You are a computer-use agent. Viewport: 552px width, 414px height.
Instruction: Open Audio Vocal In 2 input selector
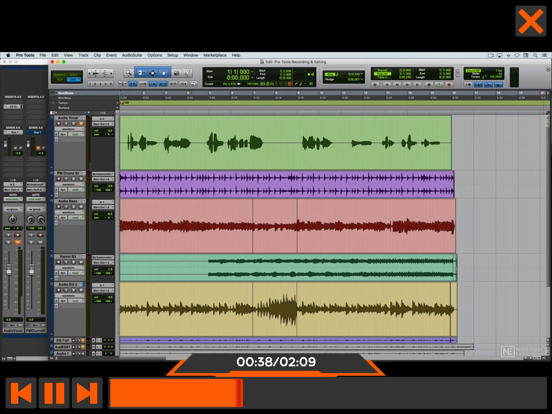point(103,119)
